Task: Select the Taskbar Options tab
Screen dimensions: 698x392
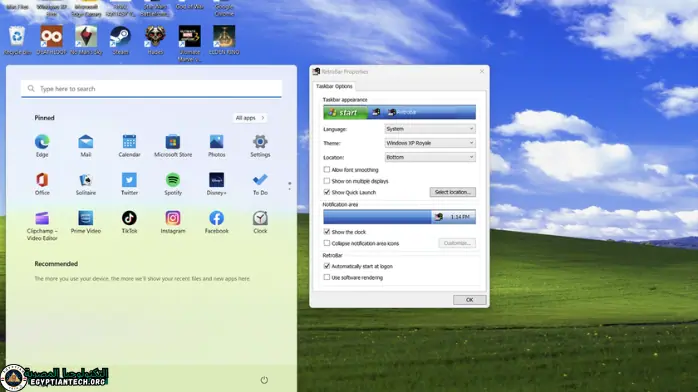Action: (334, 86)
